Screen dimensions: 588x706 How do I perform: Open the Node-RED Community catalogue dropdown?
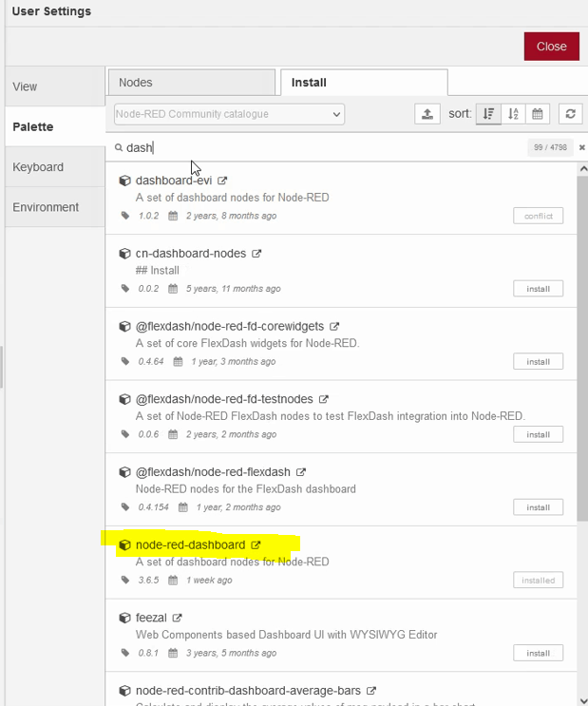[x=229, y=114]
